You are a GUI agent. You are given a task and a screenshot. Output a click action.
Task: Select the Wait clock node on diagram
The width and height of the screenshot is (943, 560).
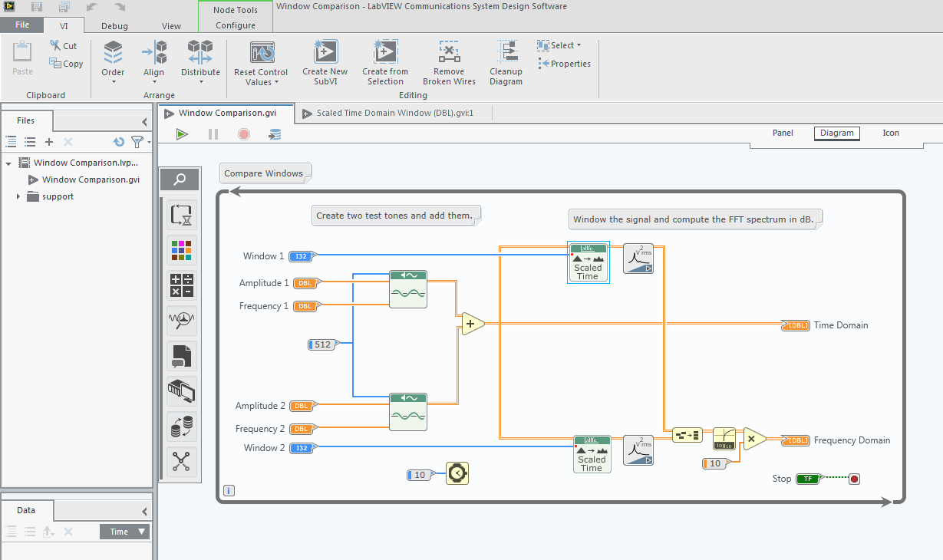pyautogui.click(x=457, y=474)
